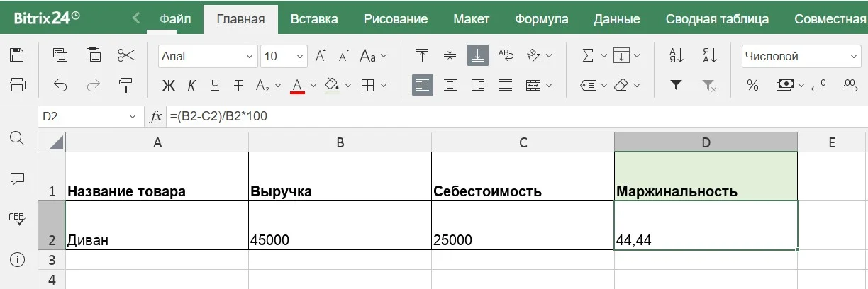Image resolution: width=868 pixels, height=289 pixels.
Task: Sort the data in descending order
Action: point(709,55)
